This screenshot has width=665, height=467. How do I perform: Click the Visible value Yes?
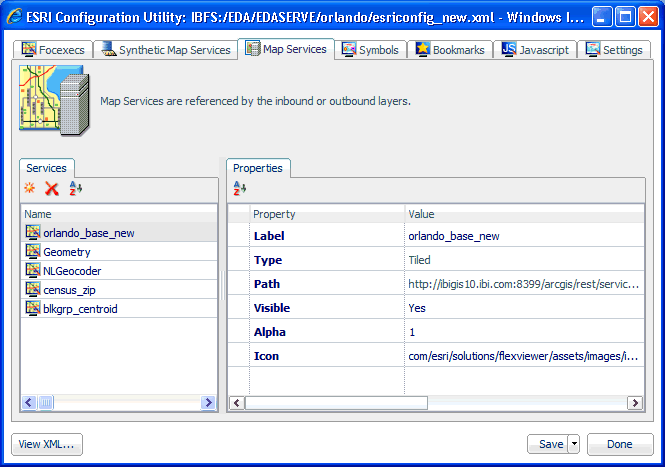pyautogui.click(x=524, y=308)
